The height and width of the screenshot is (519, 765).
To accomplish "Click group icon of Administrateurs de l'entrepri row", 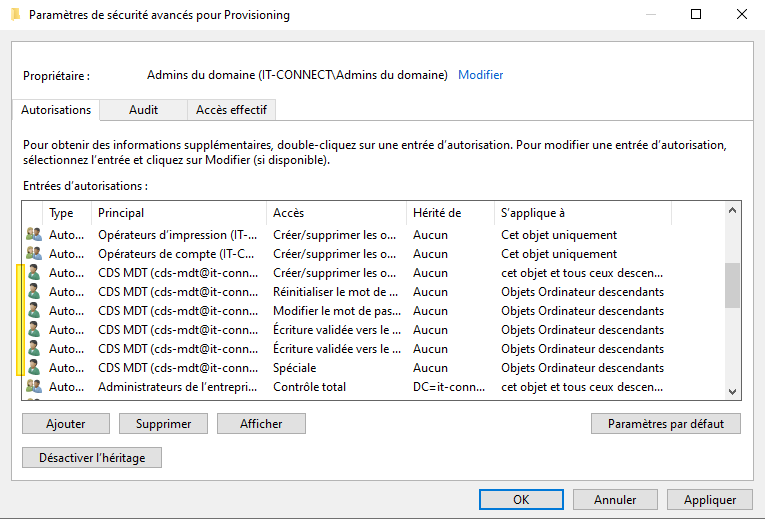I will point(34,387).
